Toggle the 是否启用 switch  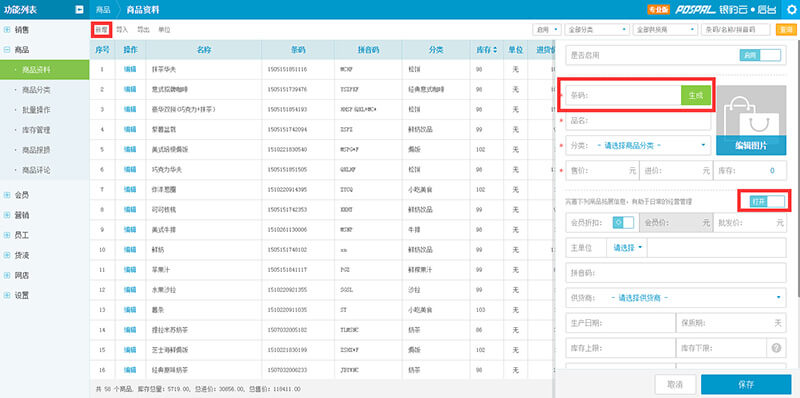pyautogui.click(x=760, y=55)
